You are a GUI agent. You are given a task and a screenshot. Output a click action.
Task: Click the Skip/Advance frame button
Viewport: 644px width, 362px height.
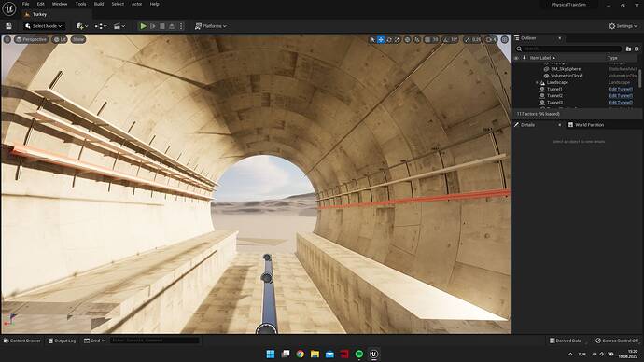pos(153,26)
